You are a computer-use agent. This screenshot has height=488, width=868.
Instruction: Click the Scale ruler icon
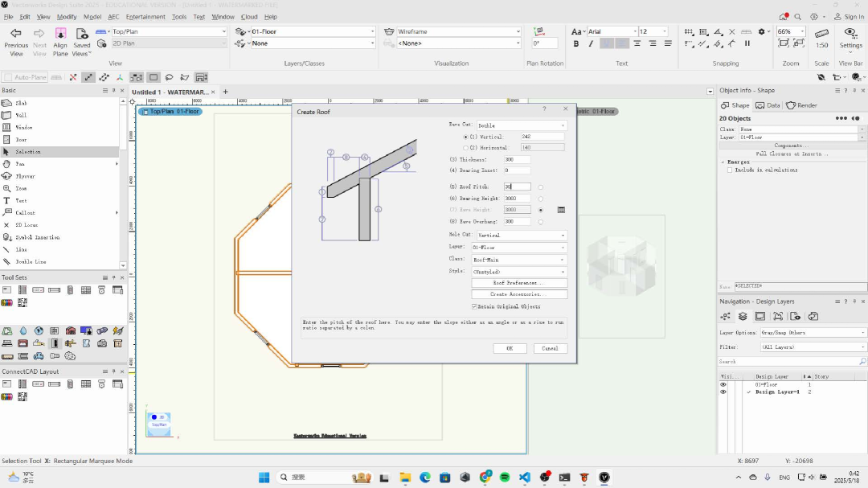tap(821, 33)
